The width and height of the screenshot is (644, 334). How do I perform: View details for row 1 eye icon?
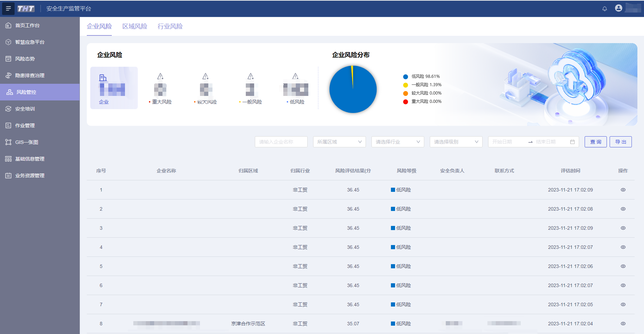(623, 190)
